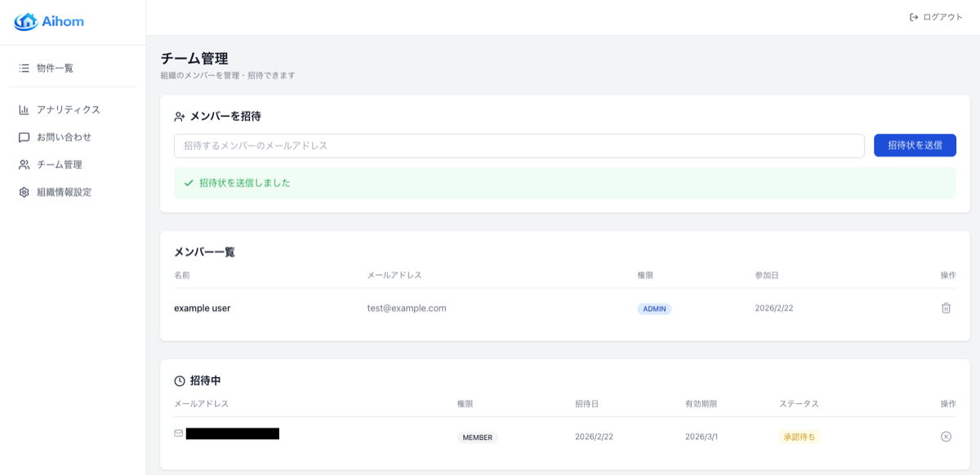This screenshot has height=475, width=980.
Task: Open 組織情報設定 using the gear icon
Action: point(24,192)
